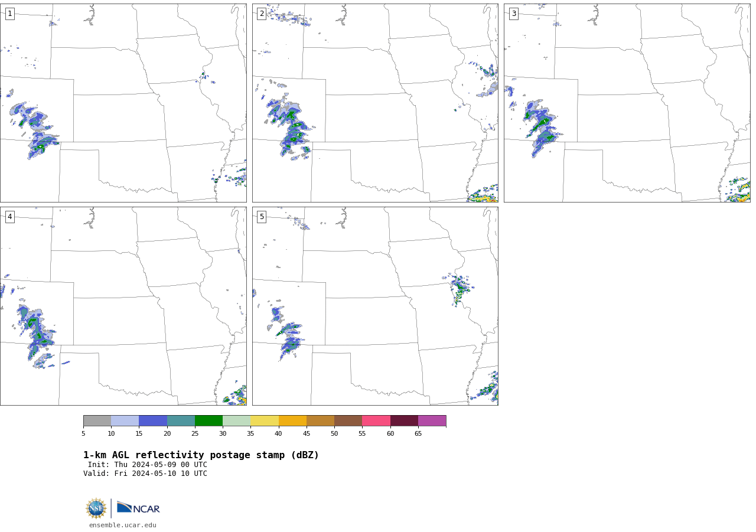This screenshot has height=532, width=756.
Task: Click the teal 20-25 dBZ swatch
Action: 181,420
